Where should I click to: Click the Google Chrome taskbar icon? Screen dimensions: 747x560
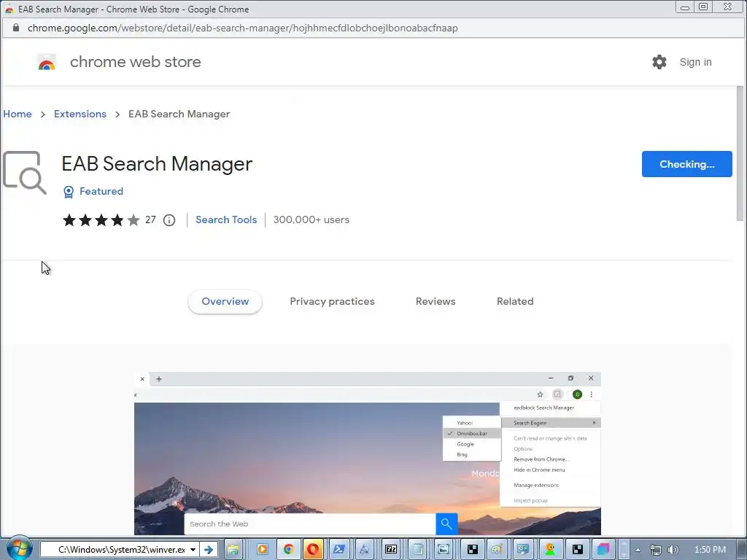point(288,550)
